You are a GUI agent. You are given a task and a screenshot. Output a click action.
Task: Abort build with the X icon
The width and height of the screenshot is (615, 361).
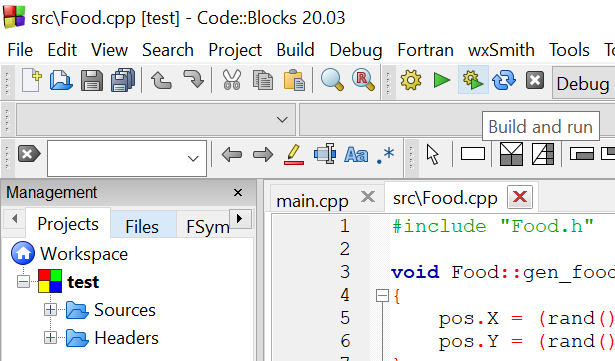535,80
